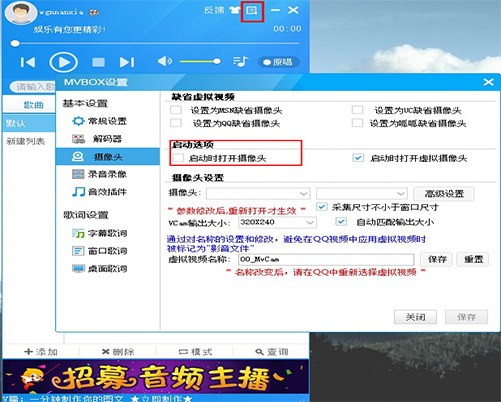Click the 高级设置 button

coord(444,194)
